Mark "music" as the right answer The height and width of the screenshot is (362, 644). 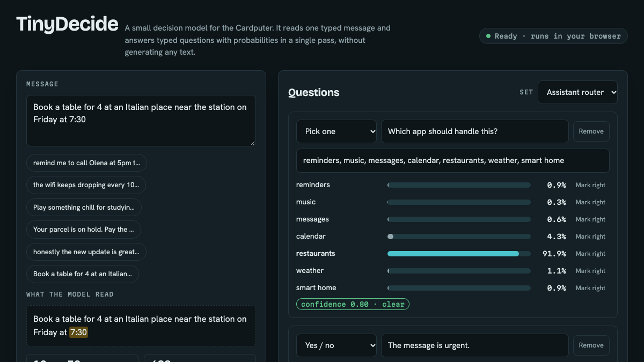[590, 202]
